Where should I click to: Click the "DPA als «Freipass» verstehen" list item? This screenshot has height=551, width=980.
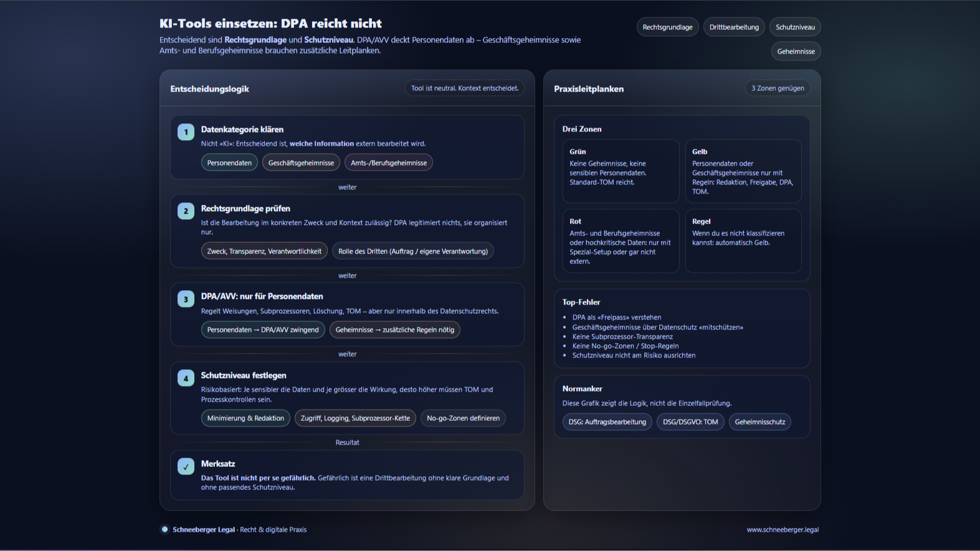617,318
